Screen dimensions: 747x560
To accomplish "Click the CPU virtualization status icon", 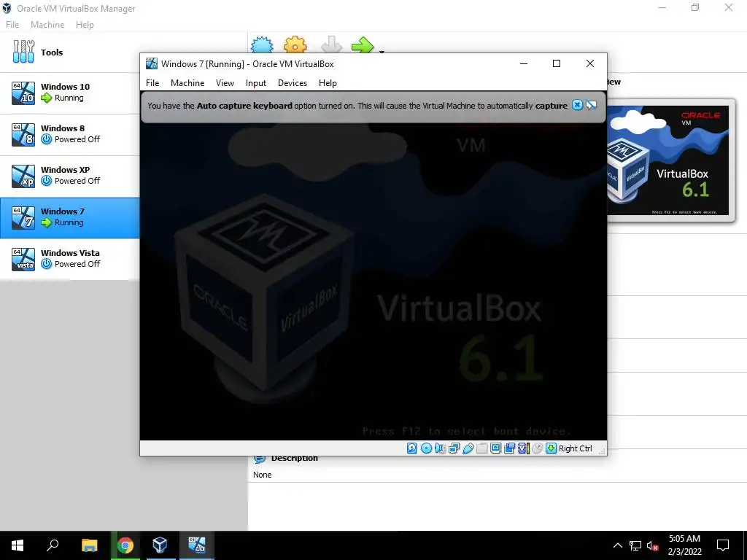I will point(523,448).
